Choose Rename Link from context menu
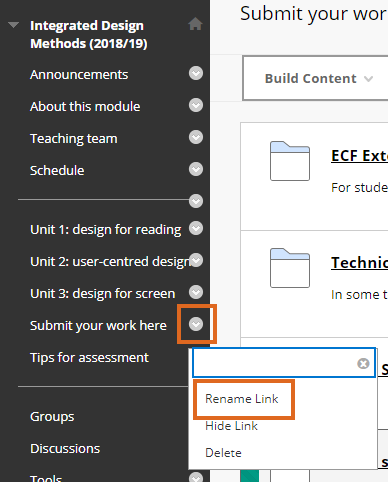Viewport: 388px width, 482px height. tap(242, 399)
